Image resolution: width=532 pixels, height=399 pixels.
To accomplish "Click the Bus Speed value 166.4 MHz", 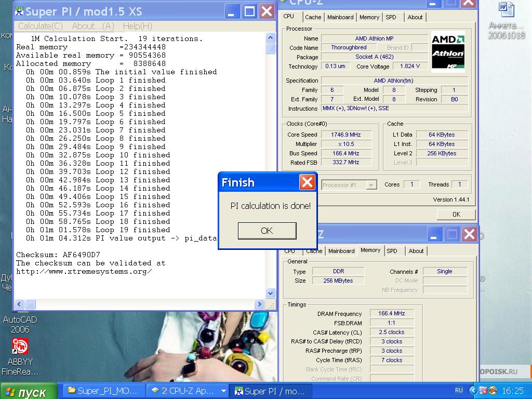I will (x=345, y=153).
